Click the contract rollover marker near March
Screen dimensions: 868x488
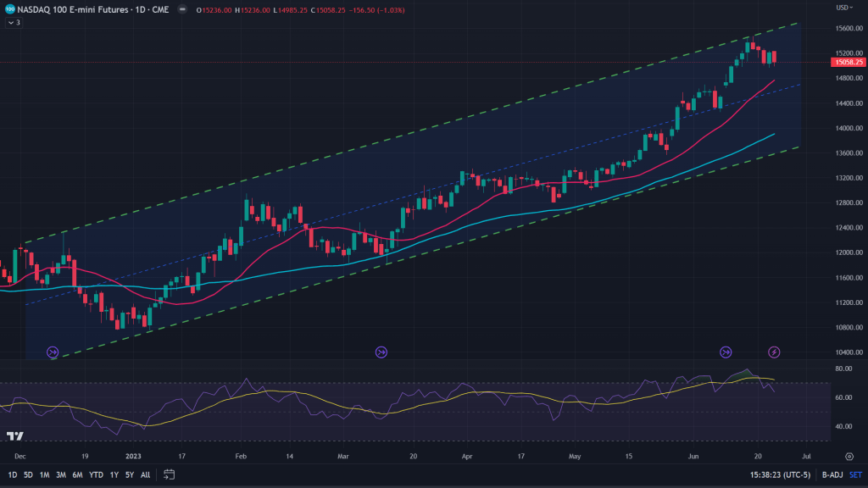point(381,352)
